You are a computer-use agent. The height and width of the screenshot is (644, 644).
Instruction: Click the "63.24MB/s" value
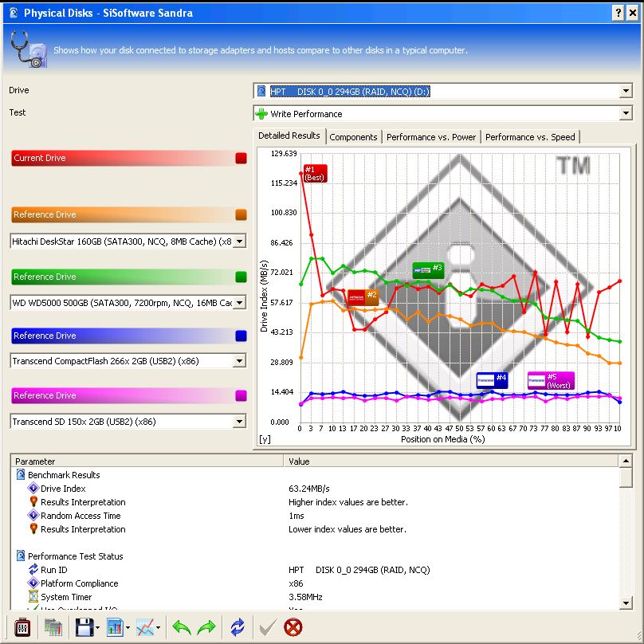[309, 489]
